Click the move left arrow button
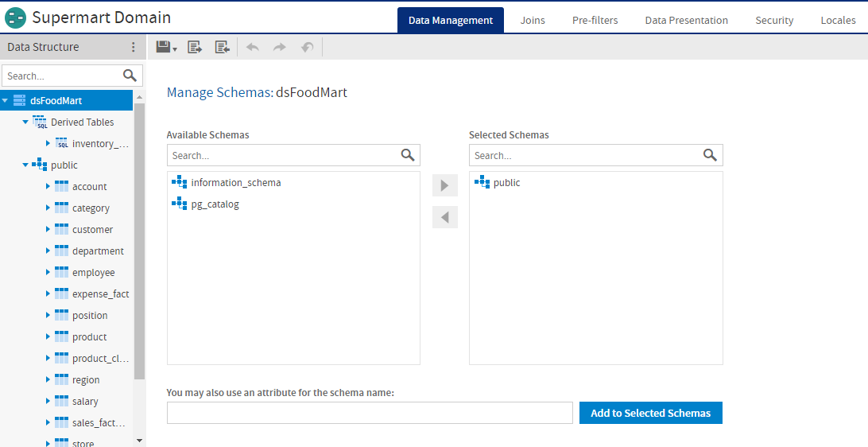The image size is (868, 447). click(x=445, y=217)
